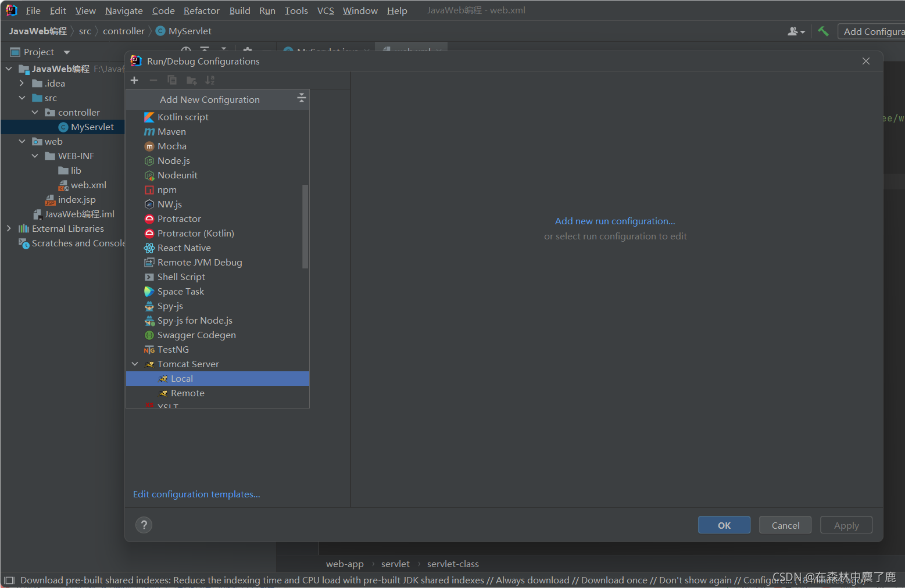
Task: Click the OK button
Action: click(x=724, y=525)
